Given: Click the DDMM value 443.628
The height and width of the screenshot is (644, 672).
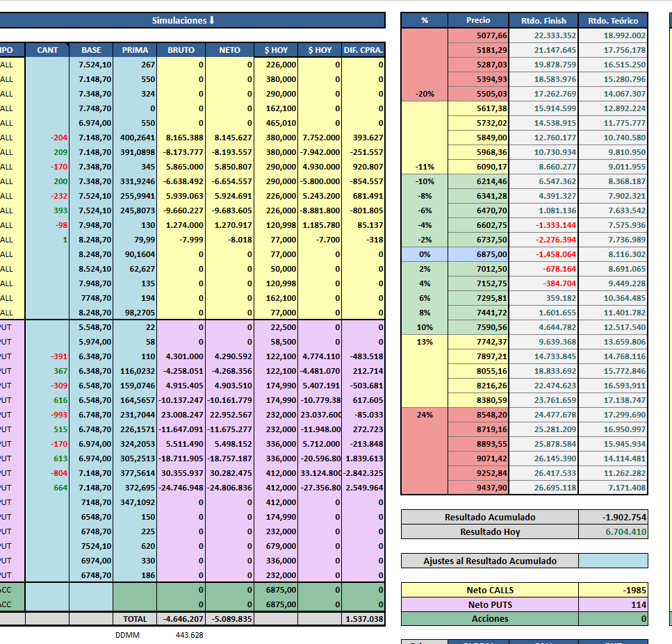Looking at the screenshot, I should (189, 635).
